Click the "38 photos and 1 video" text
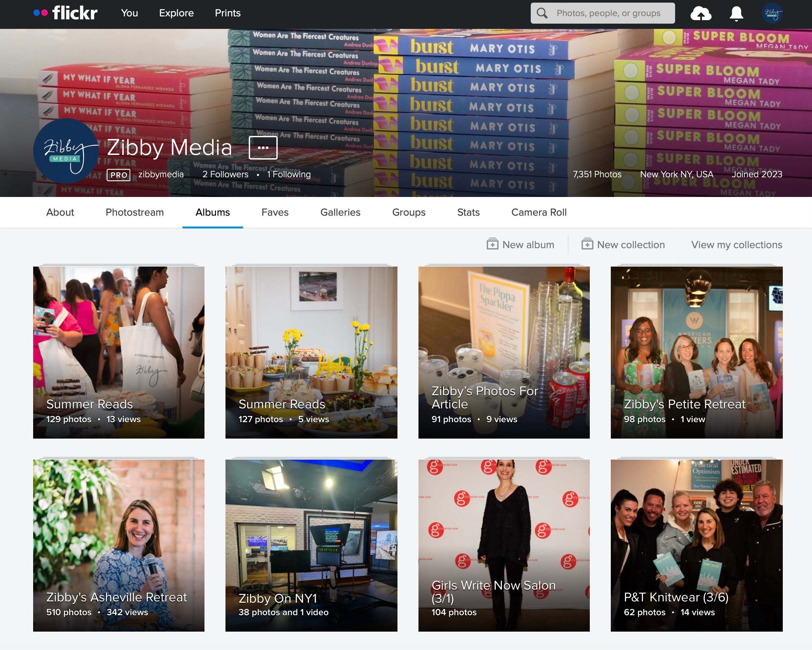The width and height of the screenshot is (812, 650). point(283,612)
